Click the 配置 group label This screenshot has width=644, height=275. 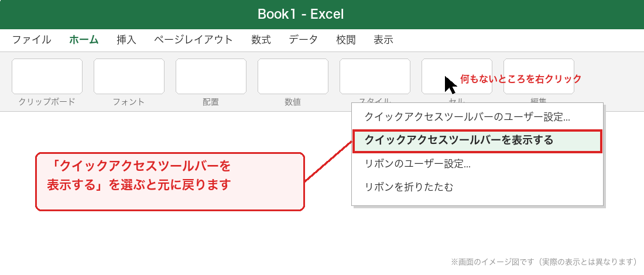[211, 102]
